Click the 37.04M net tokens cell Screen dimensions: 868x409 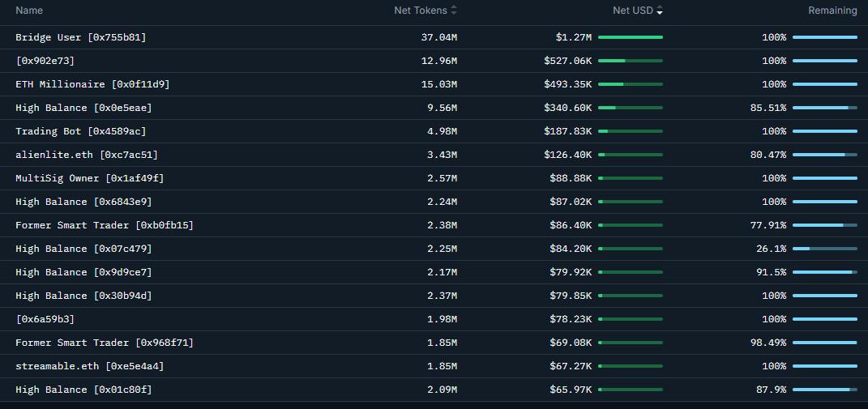[x=438, y=37]
